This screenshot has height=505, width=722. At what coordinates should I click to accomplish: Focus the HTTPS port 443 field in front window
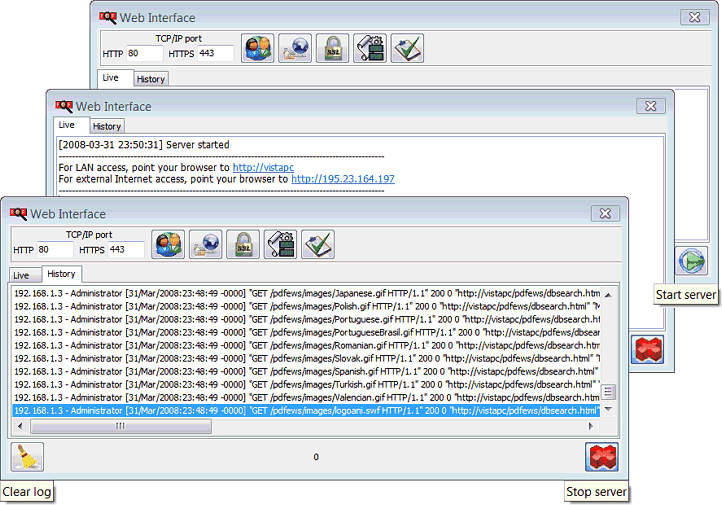[x=128, y=249]
